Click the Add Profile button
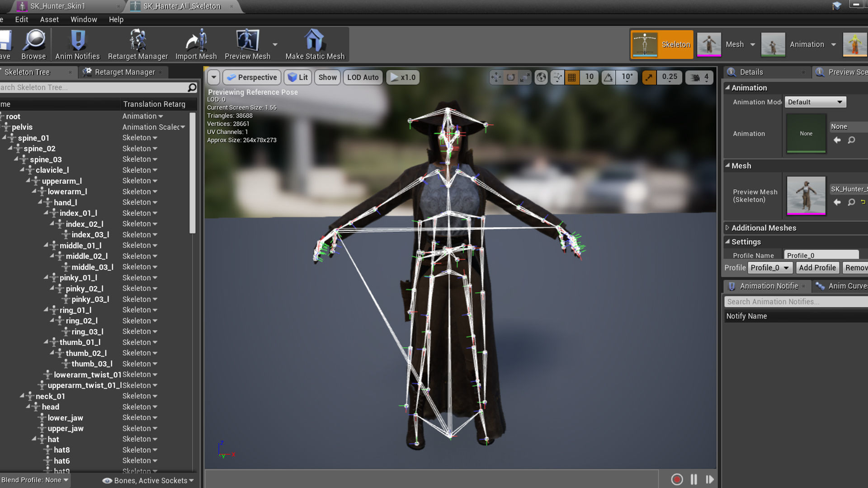 pos(817,267)
